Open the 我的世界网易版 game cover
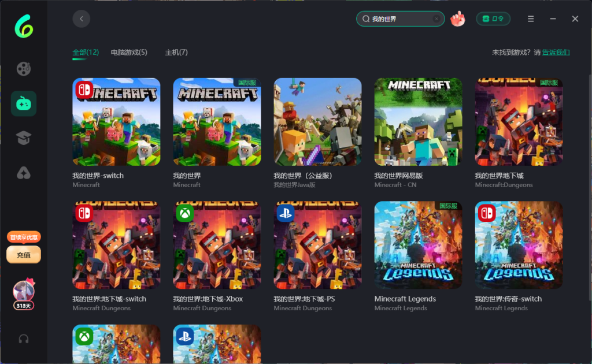This screenshot has height=364, width=592. tap(419, 122)
